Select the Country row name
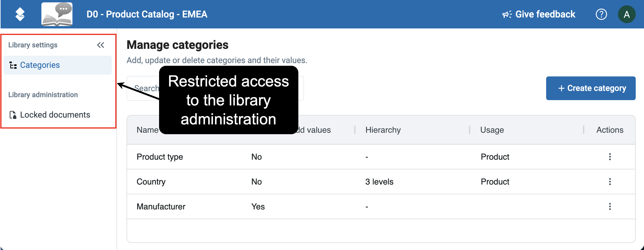This screenshot has width=644, height=250. [x=151, y=182]
